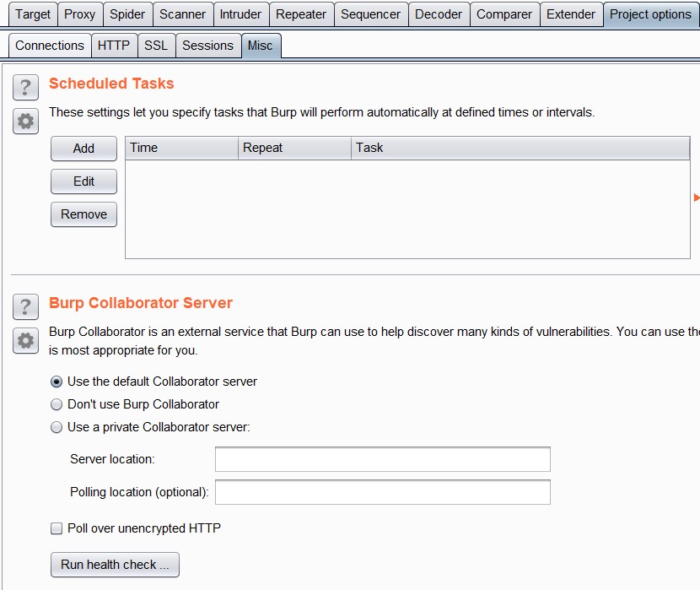Click 'Run health check ...' button

(116, 565)
